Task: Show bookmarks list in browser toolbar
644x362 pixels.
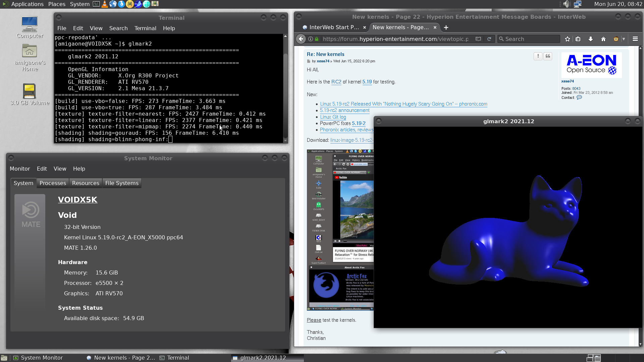Action: tap(578, 39)
